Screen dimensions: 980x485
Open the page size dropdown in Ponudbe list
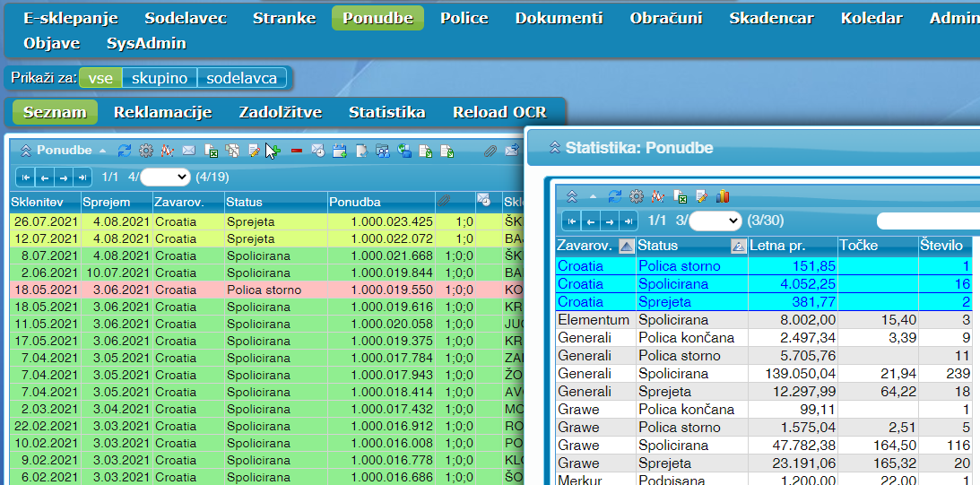(x=165, y=178)
